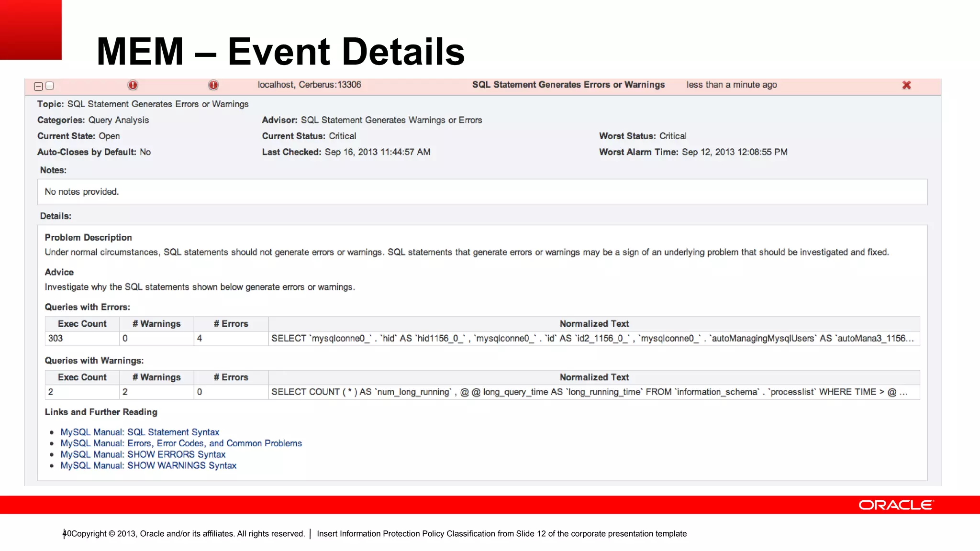Click the event title SQL Statement Generates Errors or Warnings
The height and width of the screenshot is (551, 980).
coord(568,85)
